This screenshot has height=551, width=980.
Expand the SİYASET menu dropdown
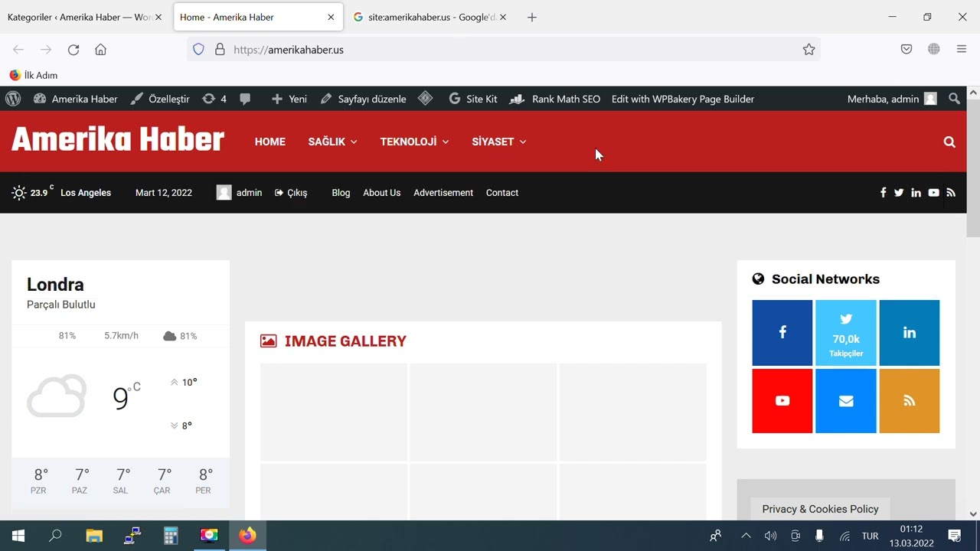click(x=498, y=142)
